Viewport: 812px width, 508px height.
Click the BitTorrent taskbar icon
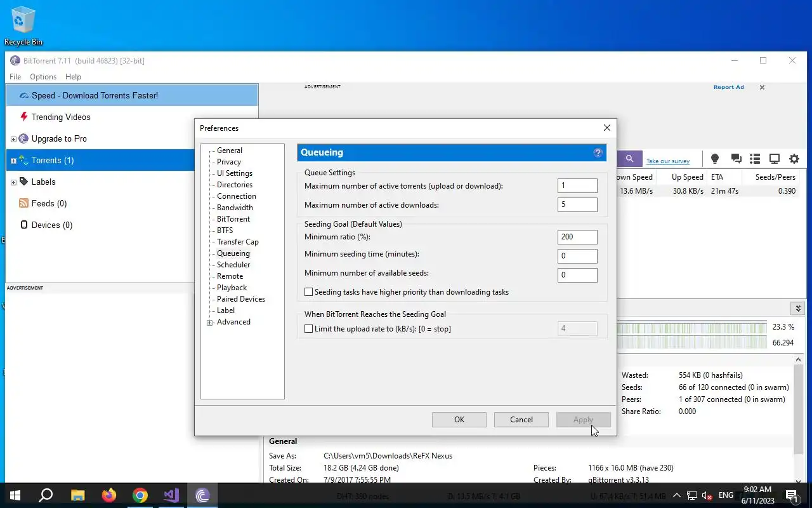tap(202, 495)
